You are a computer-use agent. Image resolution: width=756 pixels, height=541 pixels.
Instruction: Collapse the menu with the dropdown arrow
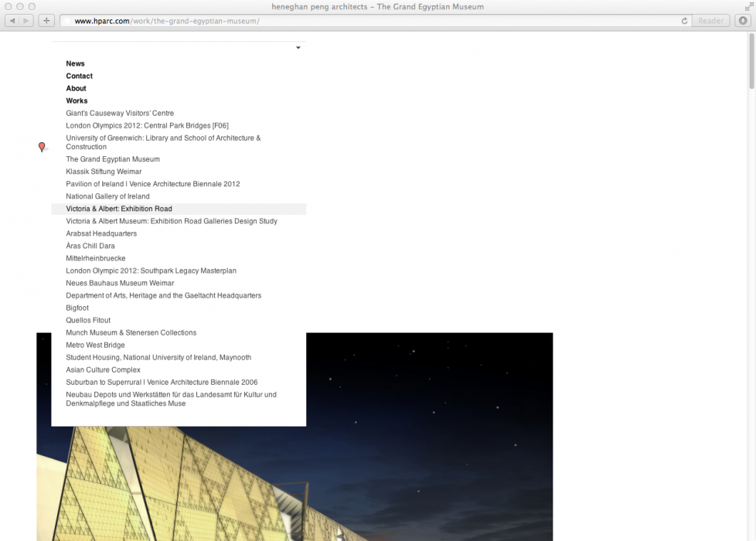click(x=298, y=48)
